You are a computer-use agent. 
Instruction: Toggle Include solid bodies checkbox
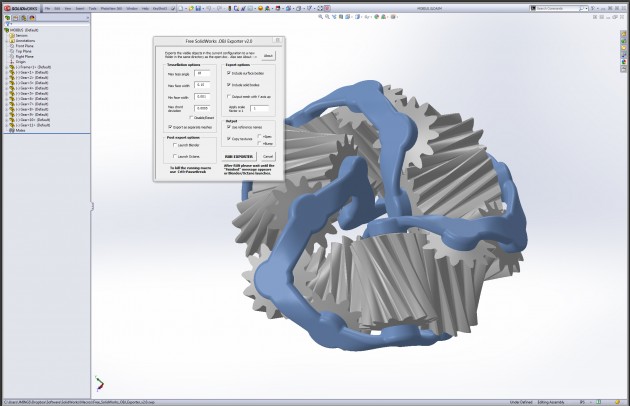(229, 85)
